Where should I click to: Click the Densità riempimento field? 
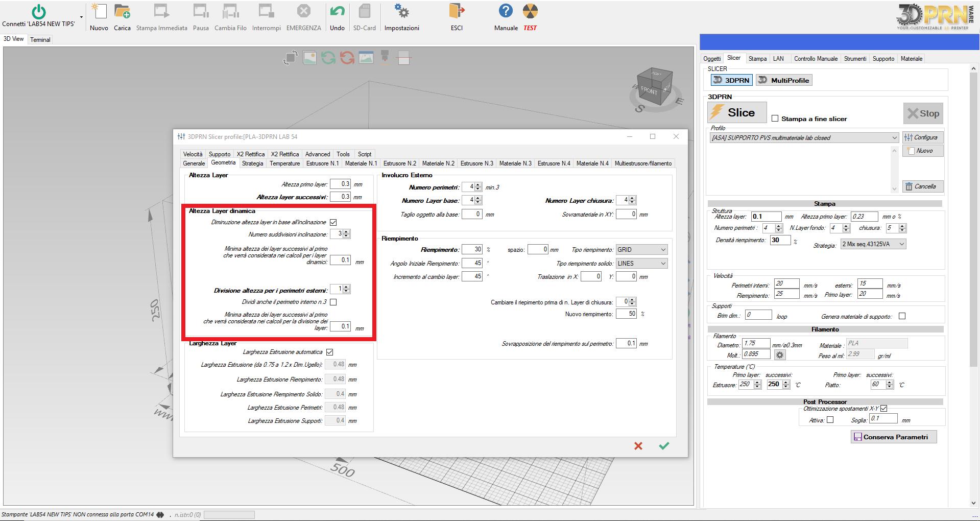pyautogui.click(x=780, y=240)
